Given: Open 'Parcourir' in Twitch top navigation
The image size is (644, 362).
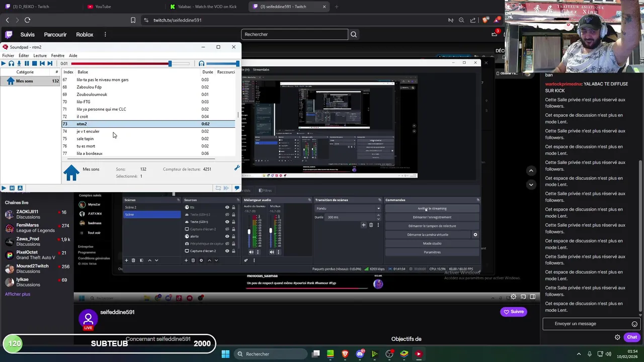Looking at the screenshot, I should 55,35.
